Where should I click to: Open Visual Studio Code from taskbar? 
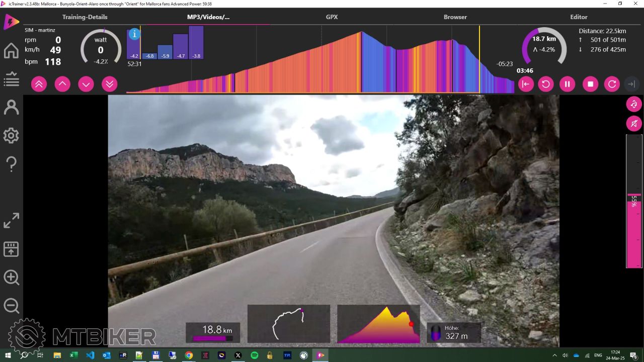[x=90, y=355]
